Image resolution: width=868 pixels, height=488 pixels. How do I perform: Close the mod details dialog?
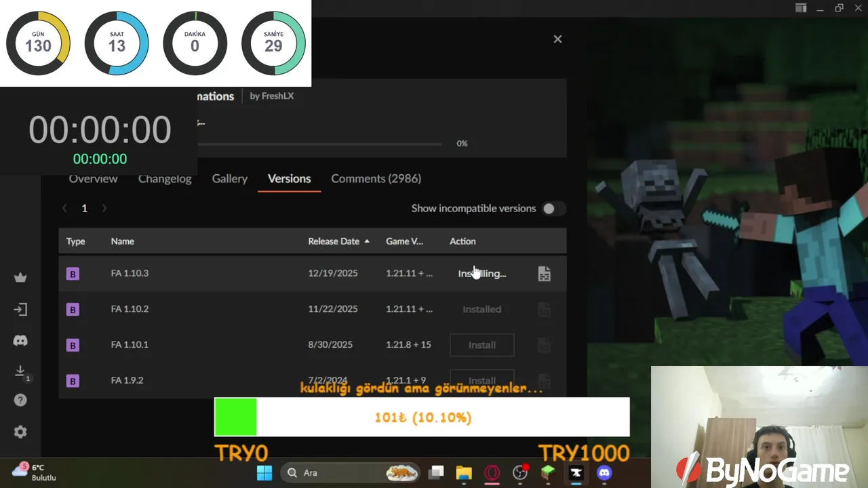click(557, 39)
